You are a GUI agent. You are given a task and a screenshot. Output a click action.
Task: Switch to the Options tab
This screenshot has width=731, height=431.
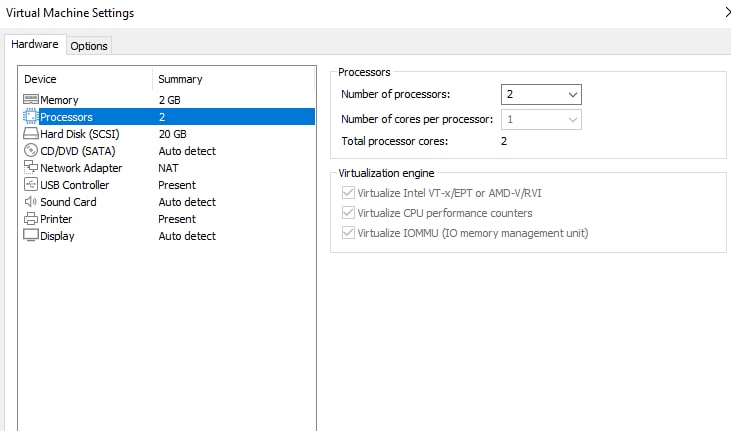(89, 46)
